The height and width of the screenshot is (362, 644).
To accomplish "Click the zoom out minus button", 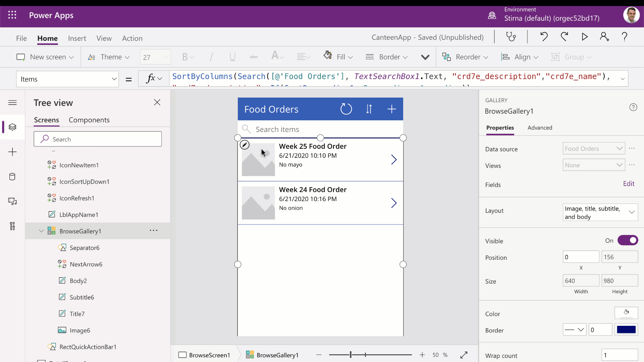I will [319, 355].
